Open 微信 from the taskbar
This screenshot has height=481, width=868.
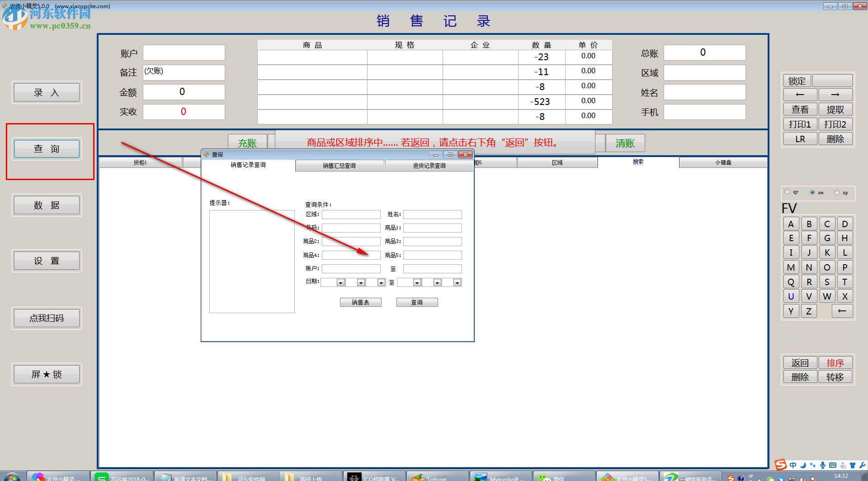point(564,477)
